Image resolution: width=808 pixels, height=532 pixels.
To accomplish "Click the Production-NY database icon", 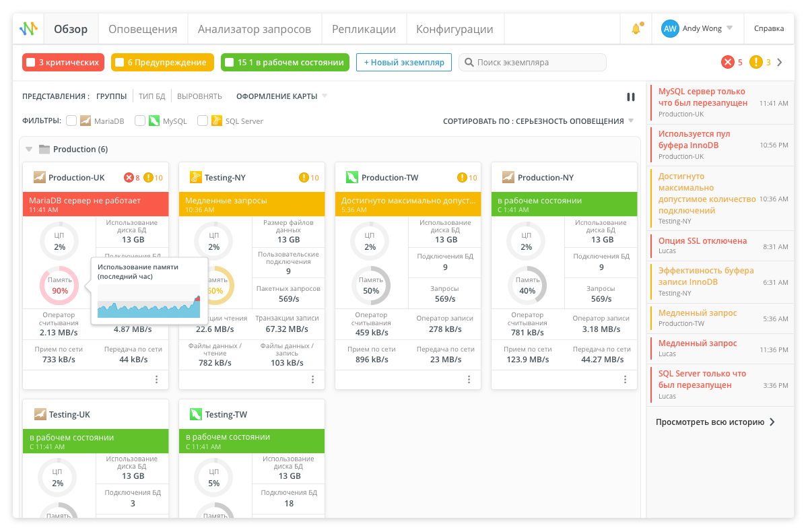I will click(508, 178).
